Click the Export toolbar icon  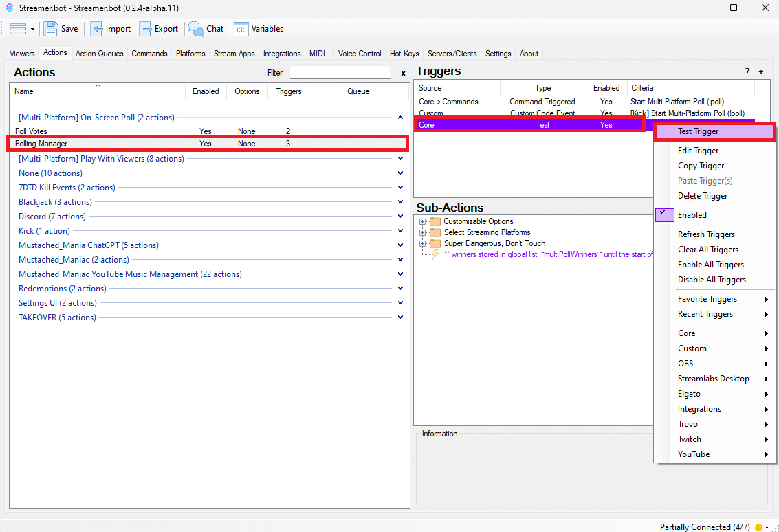pyautogui.click(x=146, y=29)
